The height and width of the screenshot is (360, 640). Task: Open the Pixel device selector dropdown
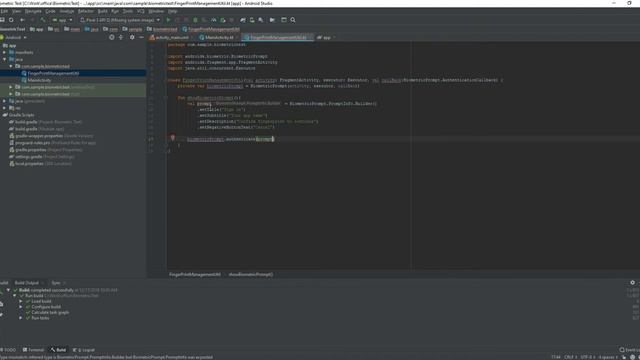[x=120, y=20]
